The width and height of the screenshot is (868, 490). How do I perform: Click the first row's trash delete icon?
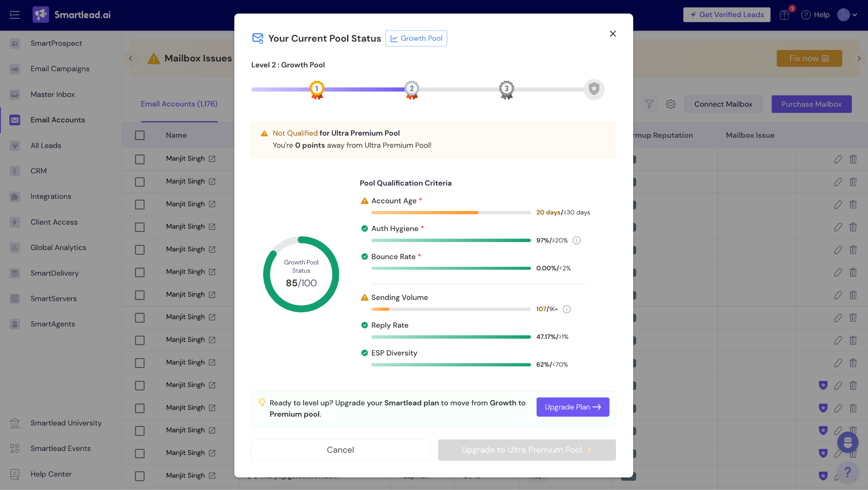coord(853,159)
